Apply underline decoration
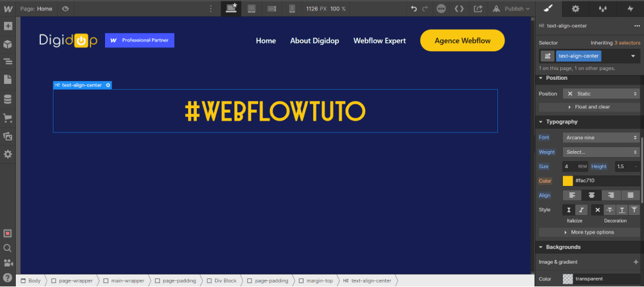The image size is (644, 287). pos(622,210)
